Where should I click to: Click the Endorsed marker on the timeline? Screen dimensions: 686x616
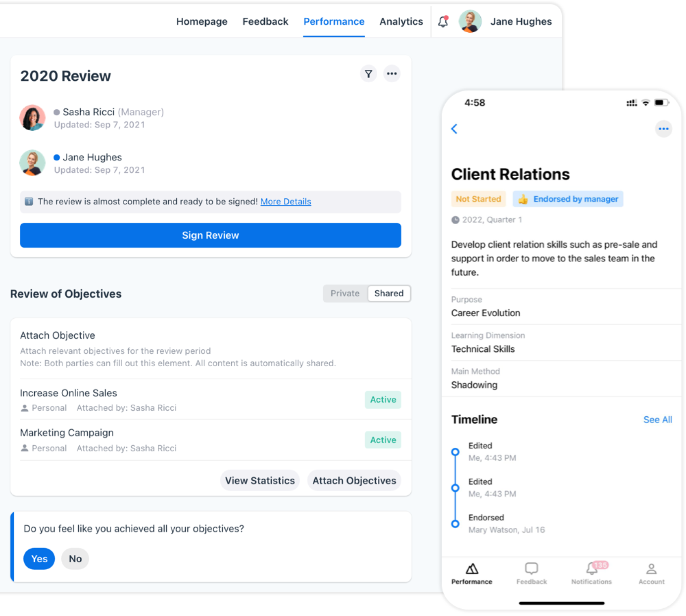tap(455, 523)
